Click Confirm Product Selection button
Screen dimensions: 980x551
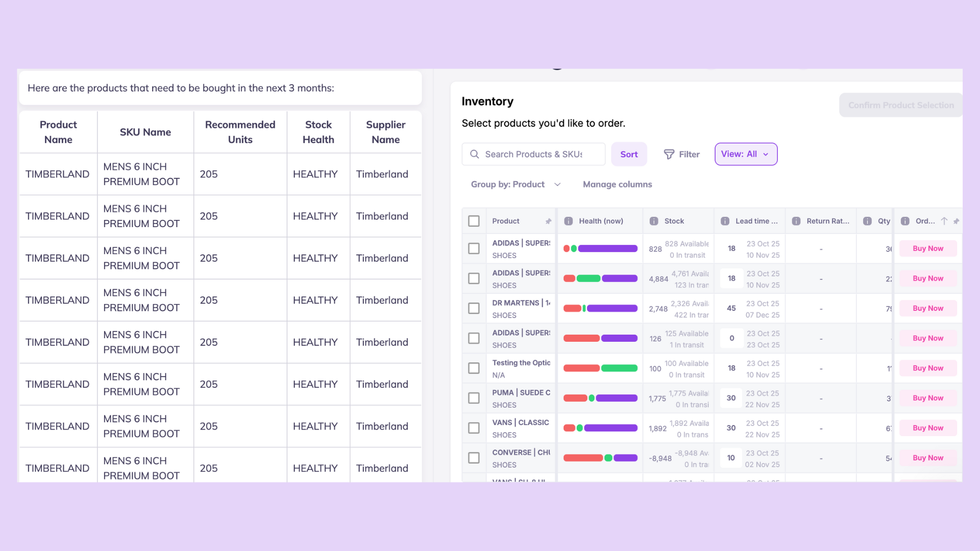tap(900, 105)
